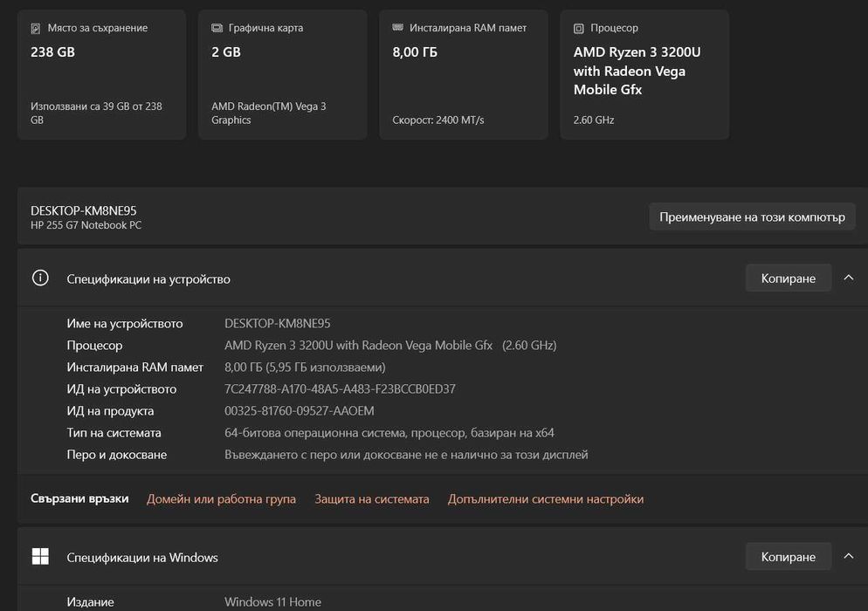868x611 pixels.
Task: Click Инсталирана RAM памет label in specifications list
Action: (135, 367)
